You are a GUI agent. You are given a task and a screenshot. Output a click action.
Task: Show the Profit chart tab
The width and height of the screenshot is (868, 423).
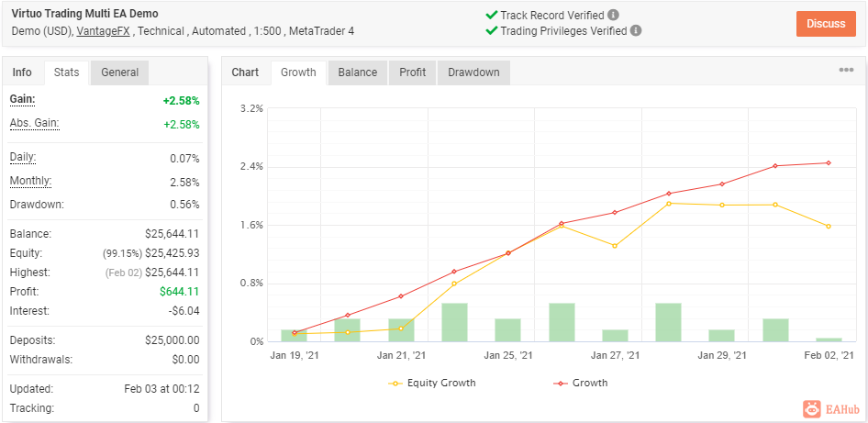(412, 72)
